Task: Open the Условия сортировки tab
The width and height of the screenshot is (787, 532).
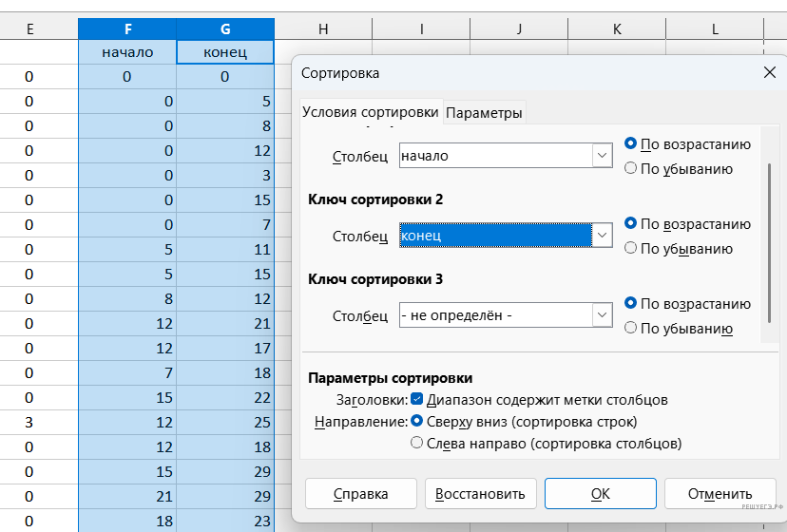Action: (371, 112)
